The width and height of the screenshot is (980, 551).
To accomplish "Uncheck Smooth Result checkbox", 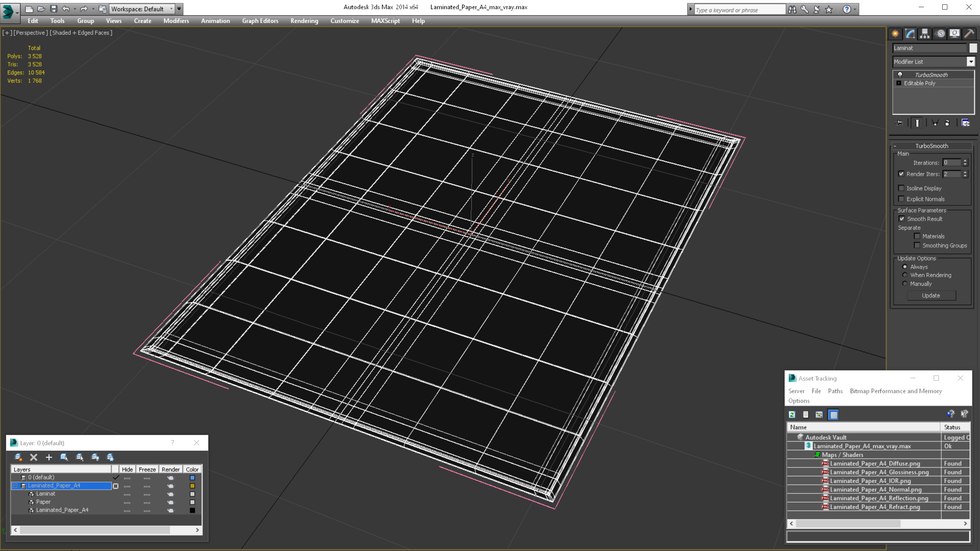I will [902, 219].
